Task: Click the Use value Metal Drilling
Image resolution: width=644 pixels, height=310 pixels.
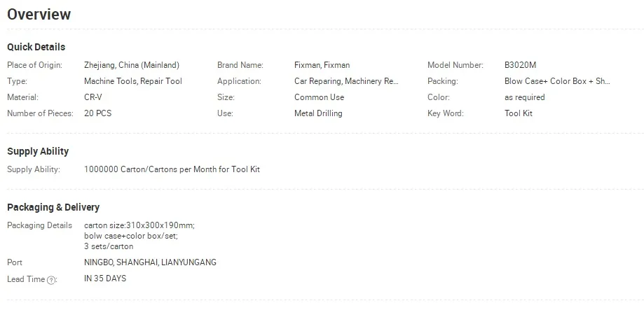Action: [318, 113]
